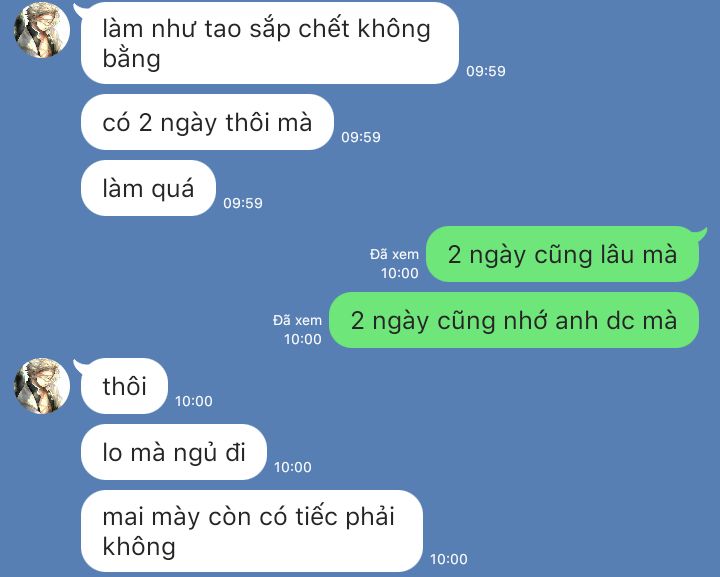The height and width of the screenshot is (577, 720).
Task: Click the 10:00 timestamp beside 'lo mà ngủ đi'
Action: click(293, 467)
